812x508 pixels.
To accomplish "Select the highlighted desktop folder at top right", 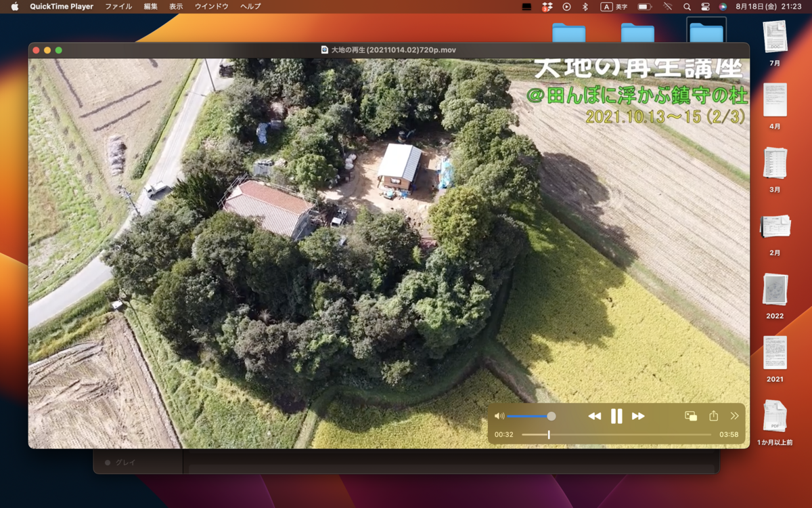I will click(706, 31).
